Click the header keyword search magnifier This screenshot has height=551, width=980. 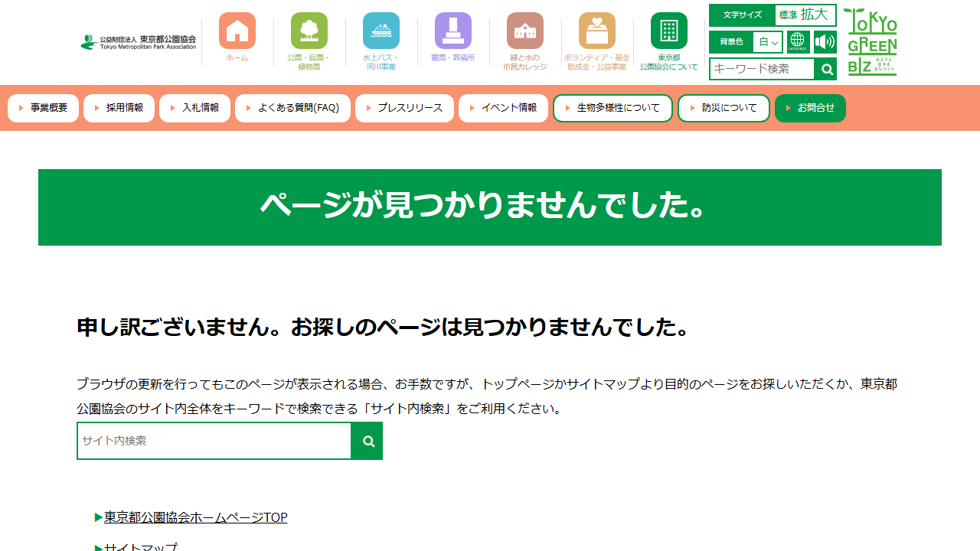point(825,69)
